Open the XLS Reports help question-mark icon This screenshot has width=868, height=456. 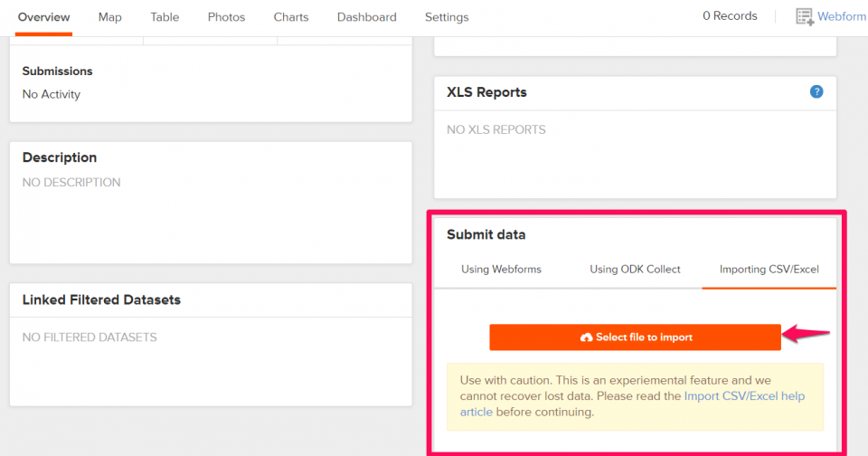[x=816, y=92]
